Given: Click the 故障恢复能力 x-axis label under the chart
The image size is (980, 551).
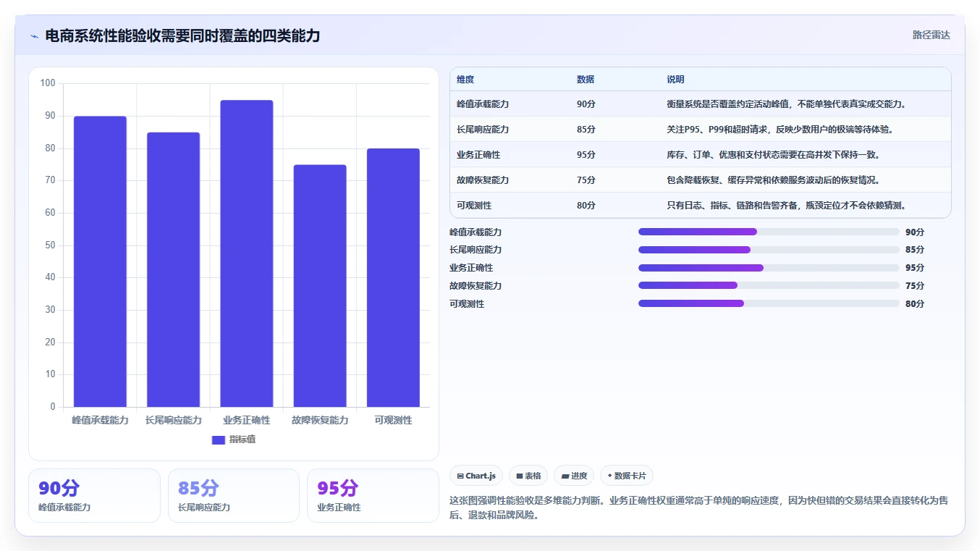Looking at the screenshot, I should [x=320, y=420].
